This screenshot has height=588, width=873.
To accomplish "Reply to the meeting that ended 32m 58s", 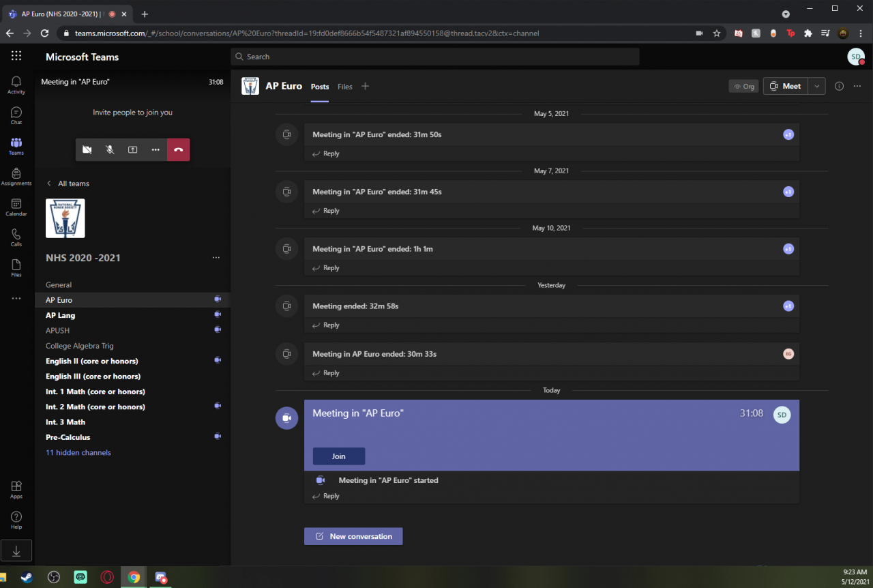I will (x=326, y=325).
